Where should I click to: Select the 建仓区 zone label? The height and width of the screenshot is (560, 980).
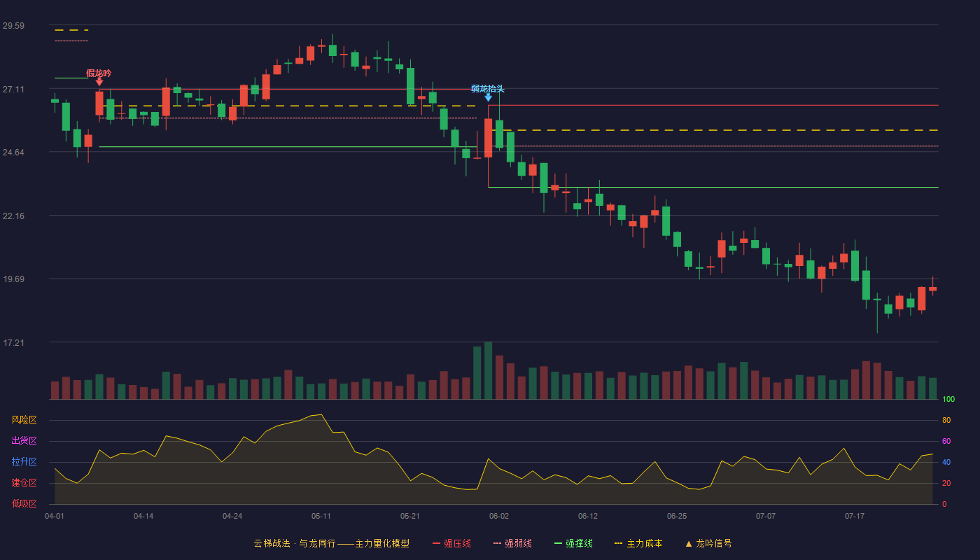[x=24, y=483]
